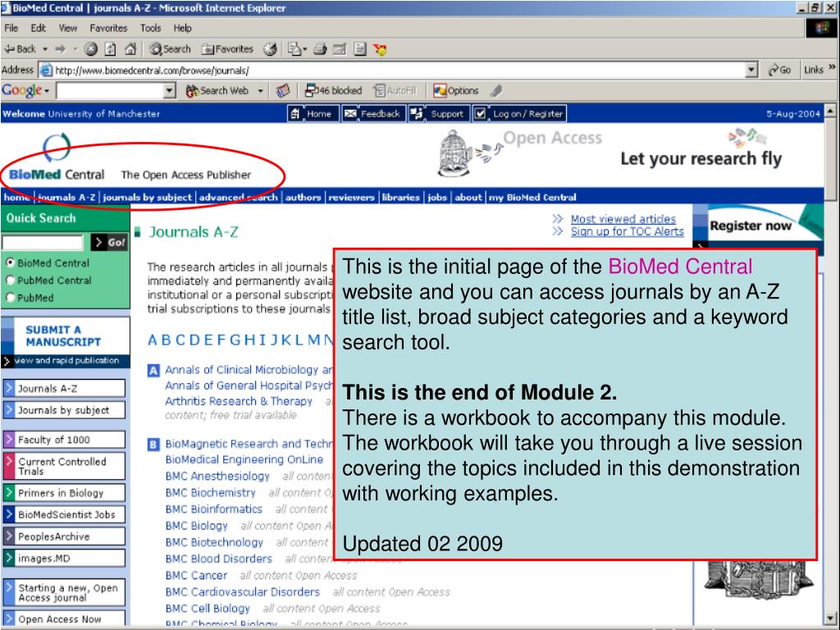The image size is (840, 630).
Task: Select the PubMed Central radio button
Action: click(x=10, y=281)
